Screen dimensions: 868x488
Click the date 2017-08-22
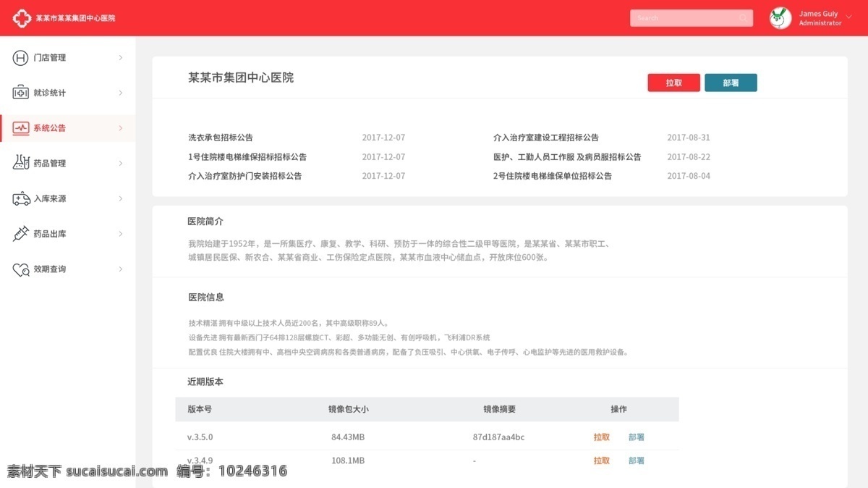(x=689, y=157)
